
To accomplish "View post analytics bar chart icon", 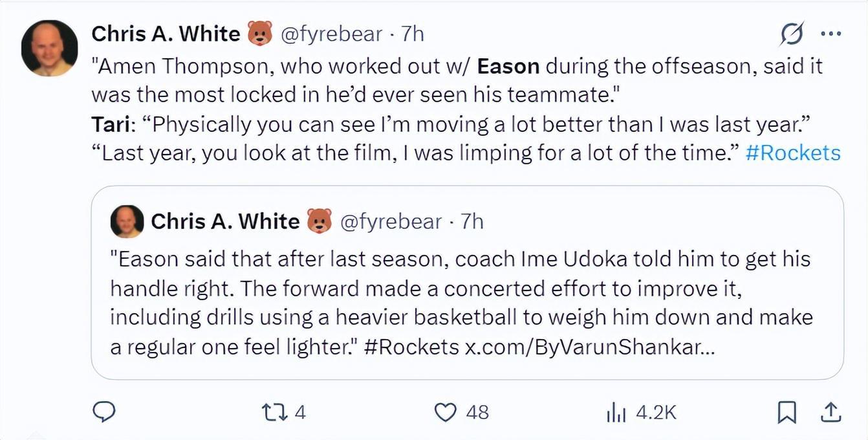I will (616, 412).
